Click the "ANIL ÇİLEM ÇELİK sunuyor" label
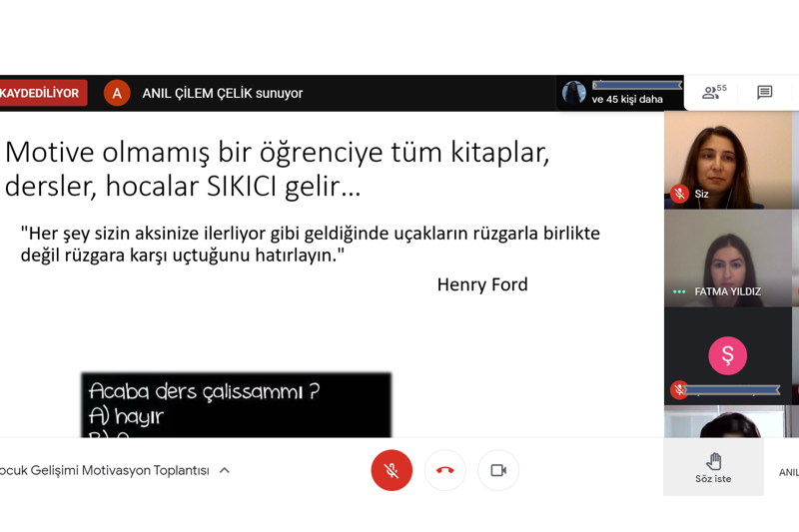Screen dimensions: 799x532 pyautogui.click(x=222, y=93)
